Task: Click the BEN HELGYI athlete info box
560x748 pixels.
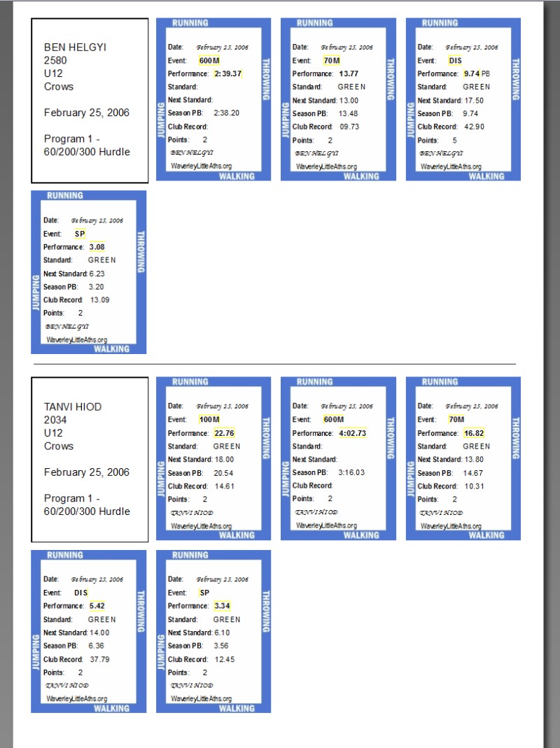Action: tap(90, 100)
